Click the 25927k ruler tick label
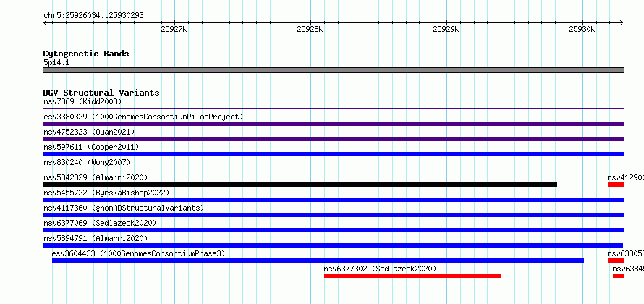This screenshot has width=644, height=304. pyautogui.click(x=174, y=29)
